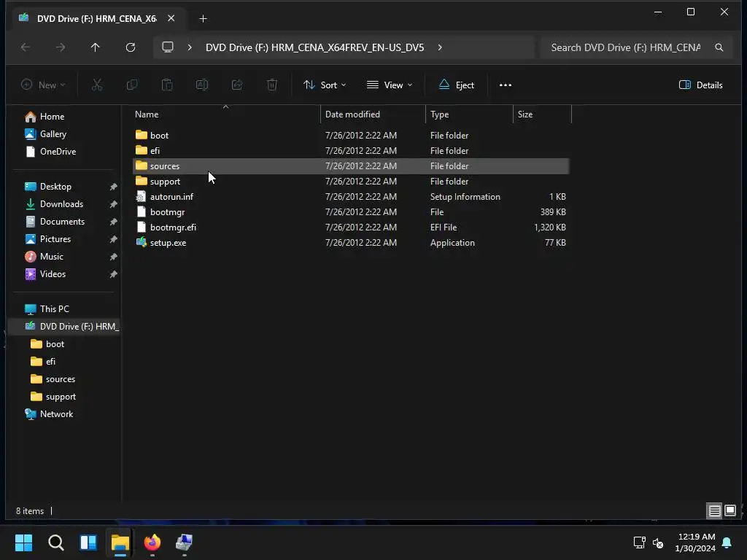Click the Paste clipboard icon
This screenshot has height=560, width=747.
(x=167, y=85)
